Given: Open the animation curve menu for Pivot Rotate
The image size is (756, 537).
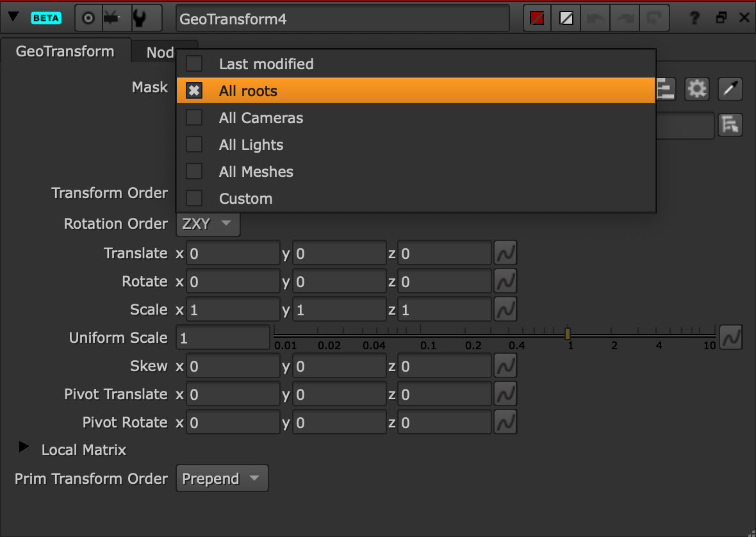Looking at the screenshot, I should click(x=505, y=422).
